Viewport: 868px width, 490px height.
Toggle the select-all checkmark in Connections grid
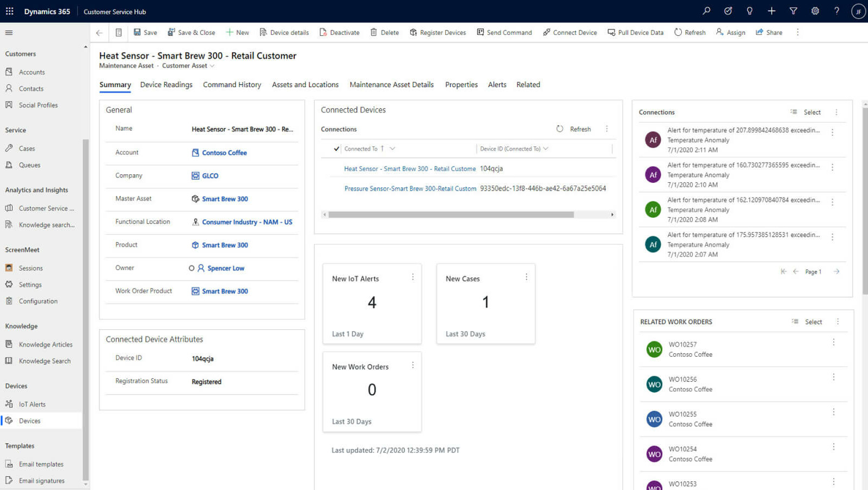[336, 149]
